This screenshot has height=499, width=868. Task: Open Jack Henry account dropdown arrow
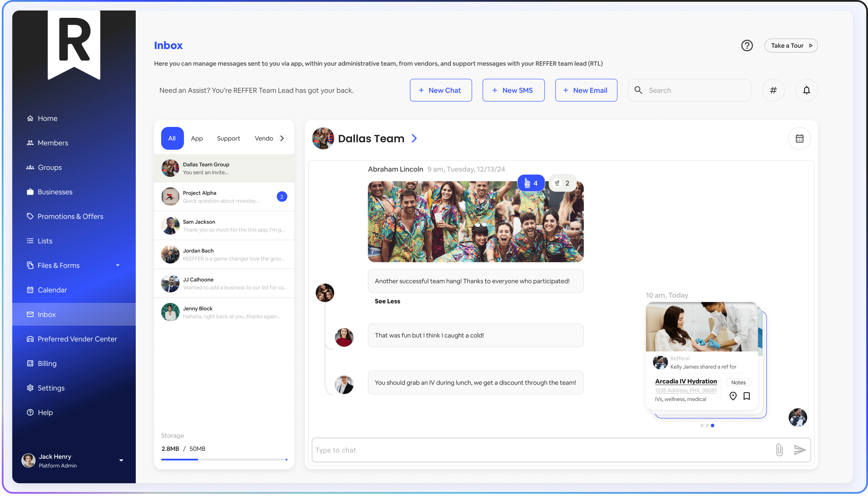121,460
